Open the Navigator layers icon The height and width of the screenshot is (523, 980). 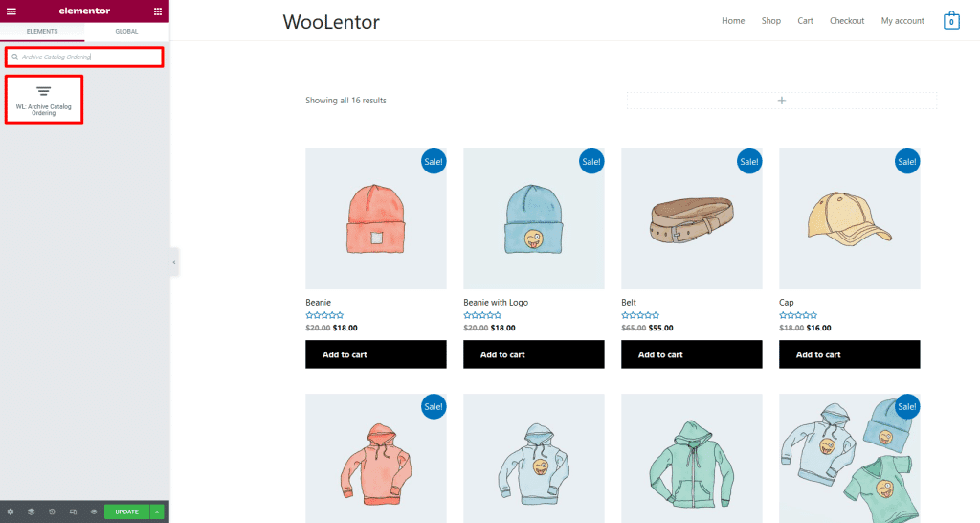[32, 512]
